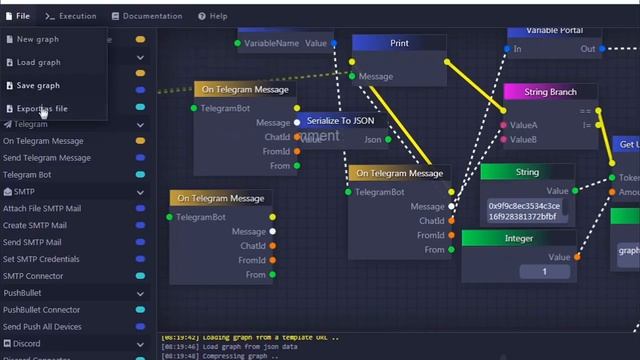
Task: Select PushBullet Connector node entry
Action: click(42, 310)
